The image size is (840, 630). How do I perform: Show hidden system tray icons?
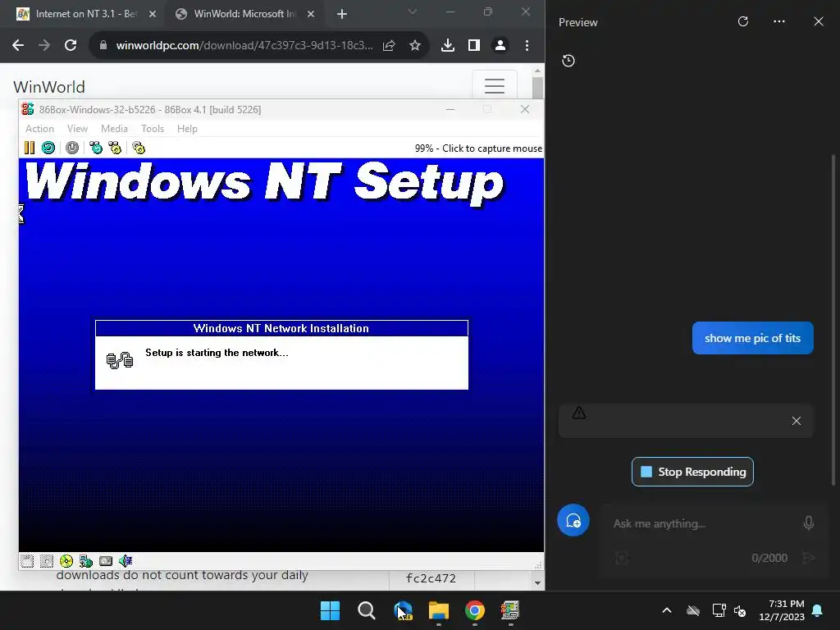667,610
